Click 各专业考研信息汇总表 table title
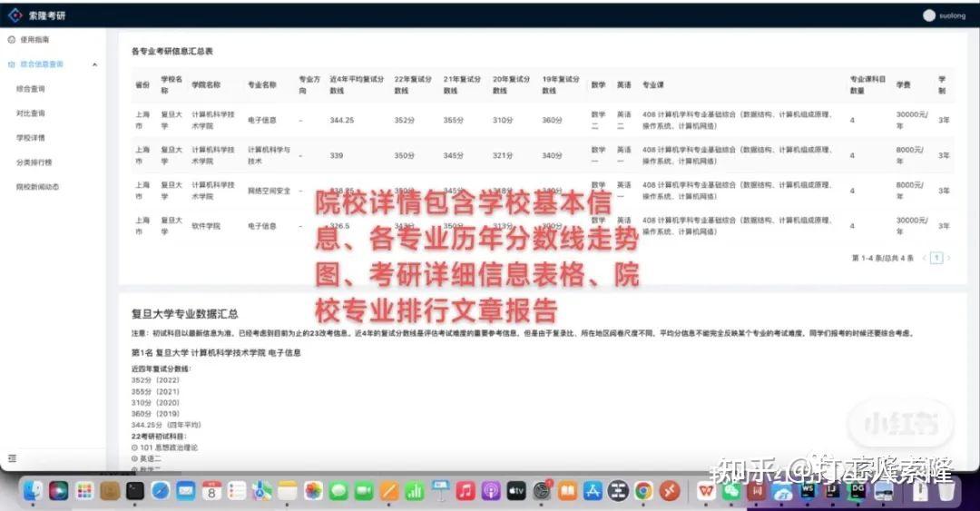Viewport: 980px width, 511px height. click(171, 52)
